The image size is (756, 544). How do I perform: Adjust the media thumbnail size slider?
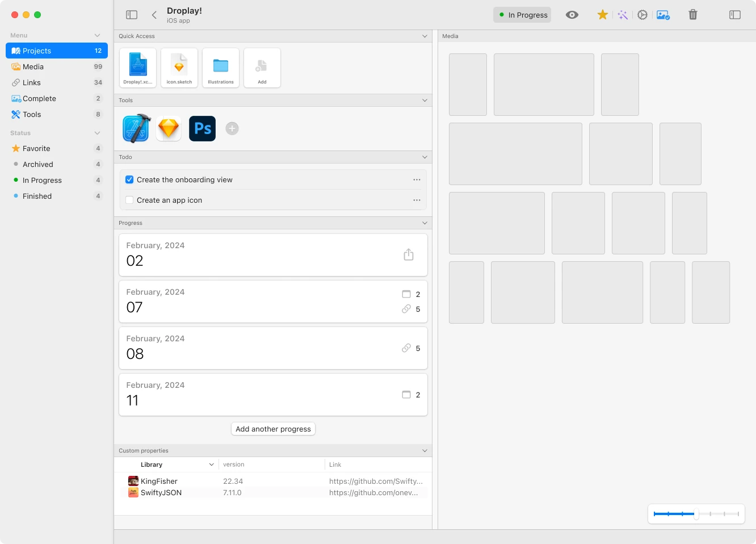click(x=696, y=514)
